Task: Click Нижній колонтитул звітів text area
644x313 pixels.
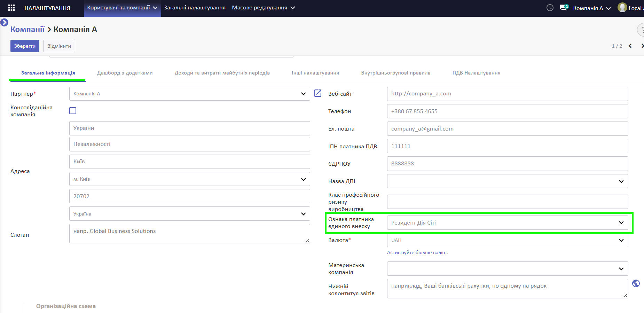Action: click(x=508, y=289)
